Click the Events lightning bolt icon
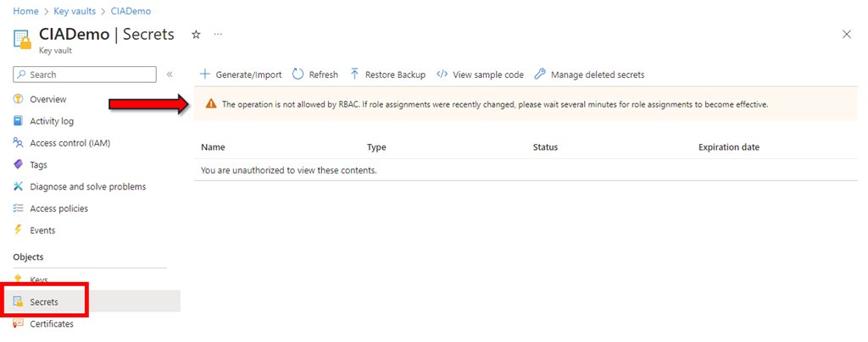Screen dimensions: 868x342 pyautogui.click(x=18, y=230)
